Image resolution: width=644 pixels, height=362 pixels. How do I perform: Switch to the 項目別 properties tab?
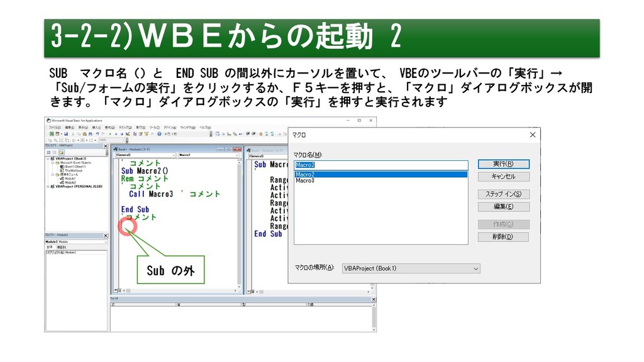[x=61, y=247]
